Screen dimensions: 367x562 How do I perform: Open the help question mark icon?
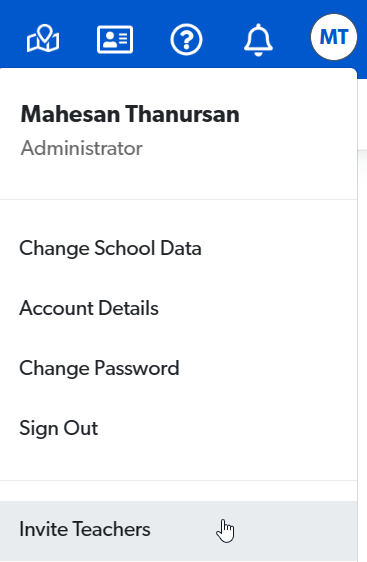coord(186,39)
